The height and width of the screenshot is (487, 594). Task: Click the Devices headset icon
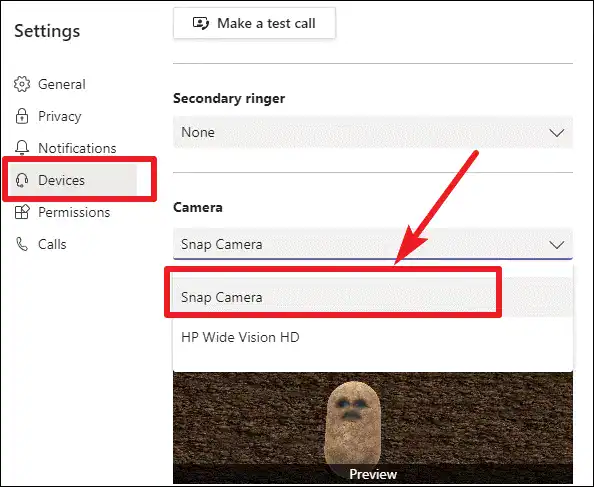(x=22, y=180)
